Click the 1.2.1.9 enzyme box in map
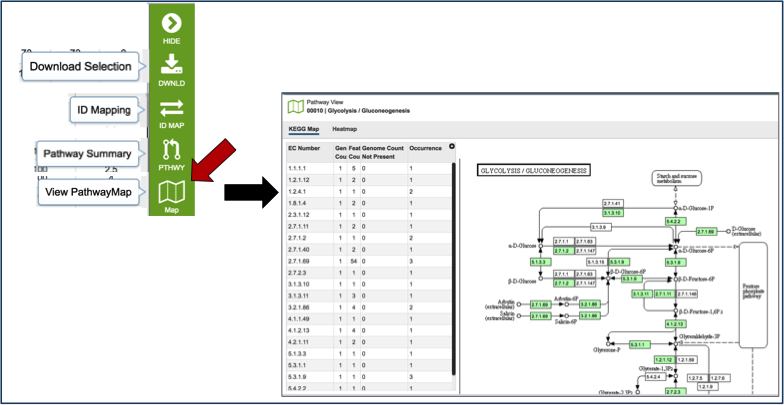The image size is (784, 405). pos(706,387)
